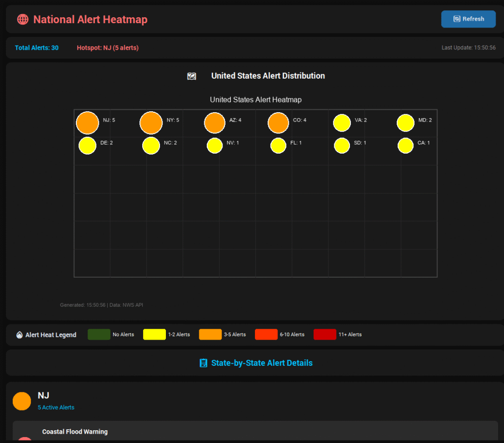Click the CO alert circle on heatmap
Viewport: 504px width, 443px height.
tap(278, 123)
